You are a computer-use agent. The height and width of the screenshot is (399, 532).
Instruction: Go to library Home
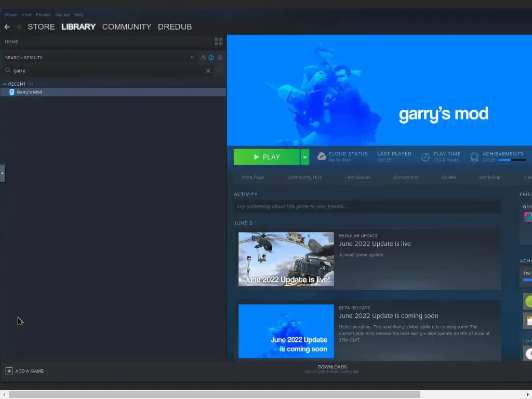point(11,42)
